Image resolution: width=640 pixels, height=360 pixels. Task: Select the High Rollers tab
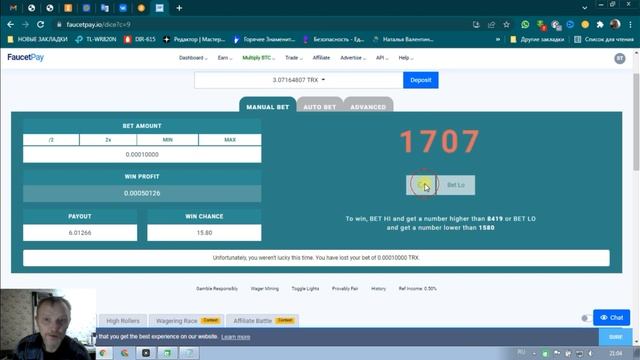[x=123, y=321]
